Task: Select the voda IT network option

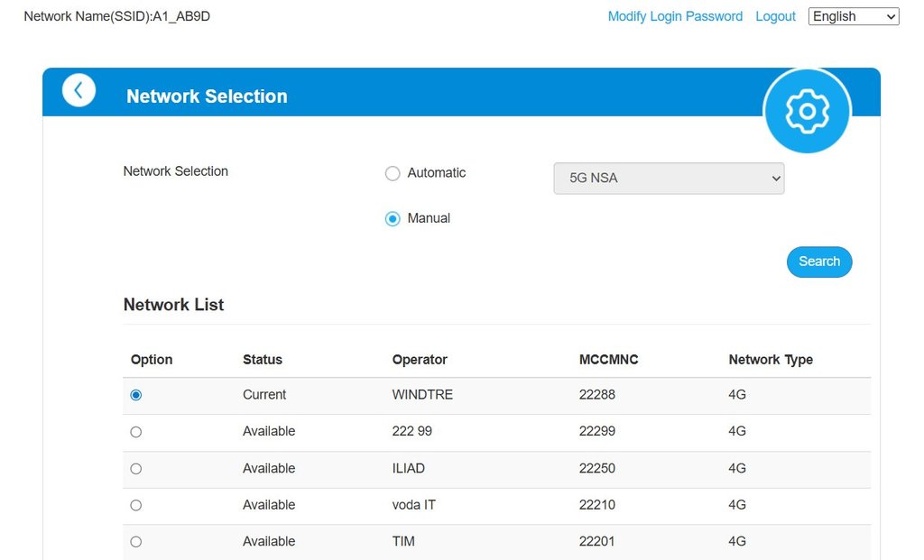Action: 136,505
